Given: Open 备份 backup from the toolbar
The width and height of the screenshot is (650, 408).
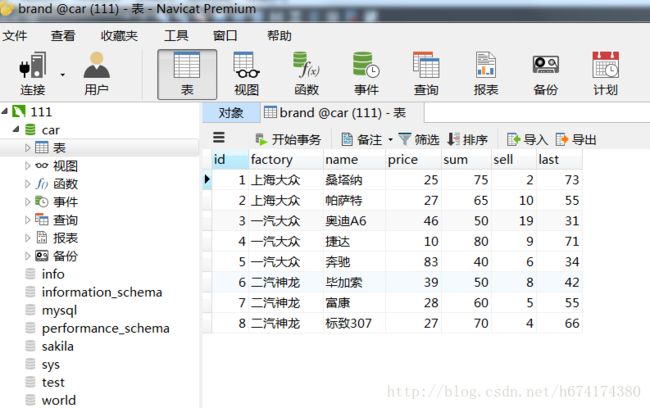Looking at the screenshot, I should [x=546, y=74].
